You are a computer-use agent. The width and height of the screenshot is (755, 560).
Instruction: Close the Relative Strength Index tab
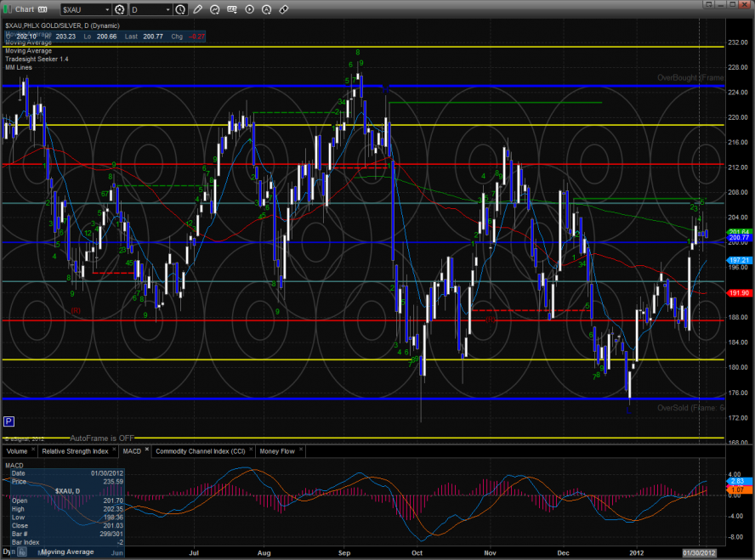pos(114,450)
